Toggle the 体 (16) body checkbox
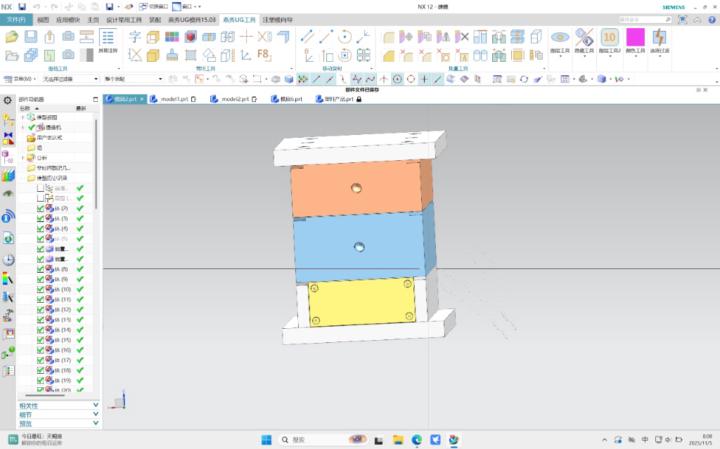720x449 pixels. (41, 350)
